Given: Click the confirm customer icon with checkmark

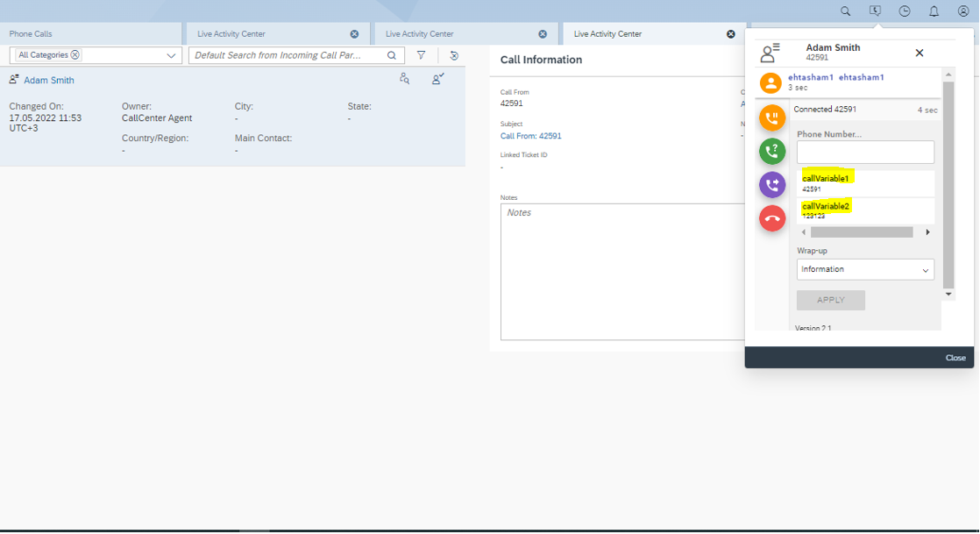Looking at the screenshot, I should point(438,79).
